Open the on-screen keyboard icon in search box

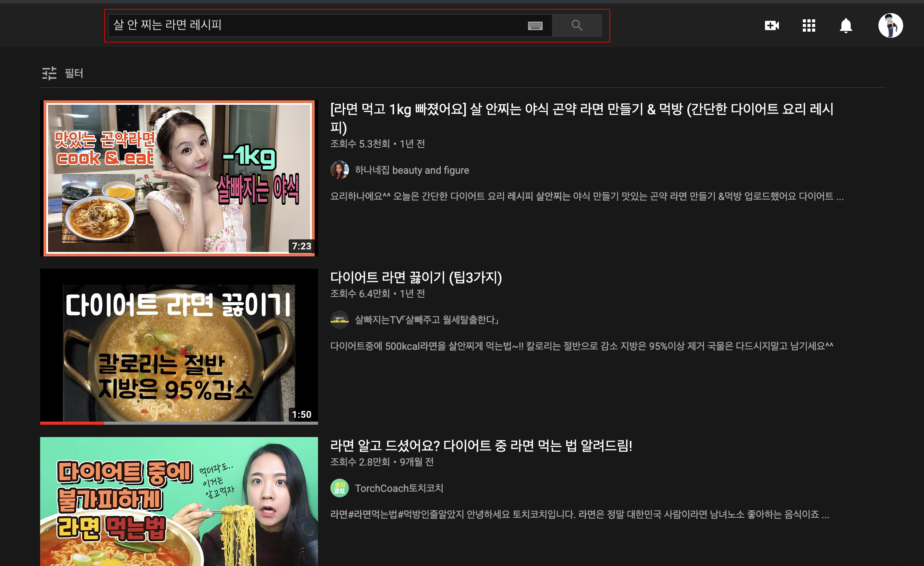pos(535,25)
